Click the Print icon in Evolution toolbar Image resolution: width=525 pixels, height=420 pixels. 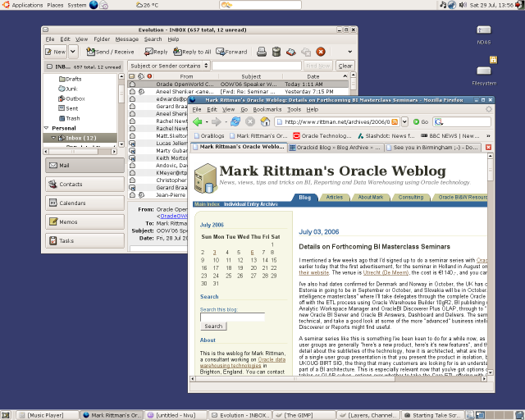point(262,52)
